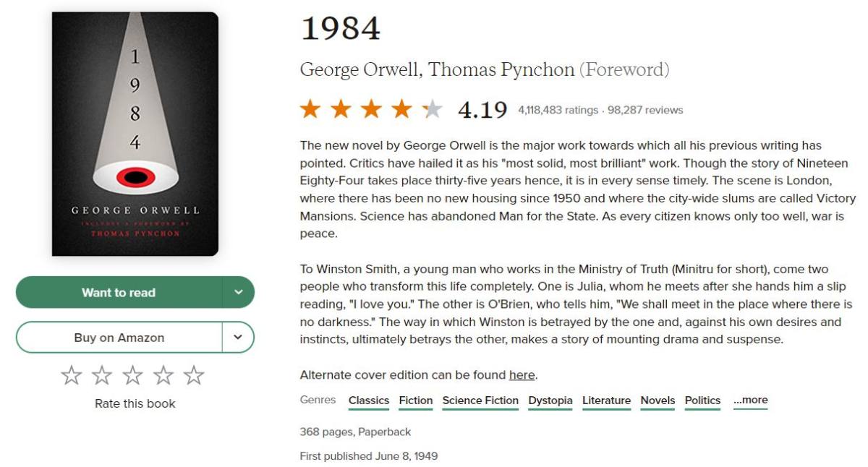The image size is (868, 467).
Task: Select the Dystopia genre link
Action: tap(550, 400)
